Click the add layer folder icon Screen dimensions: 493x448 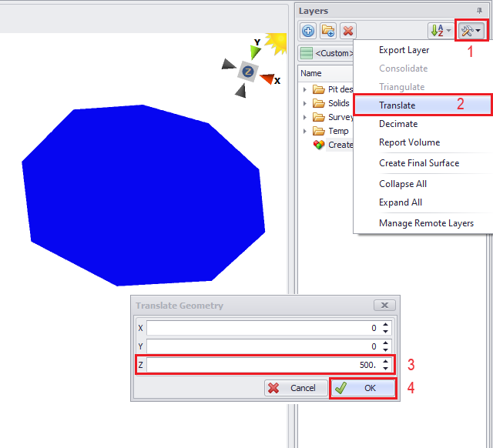(328, 31)
